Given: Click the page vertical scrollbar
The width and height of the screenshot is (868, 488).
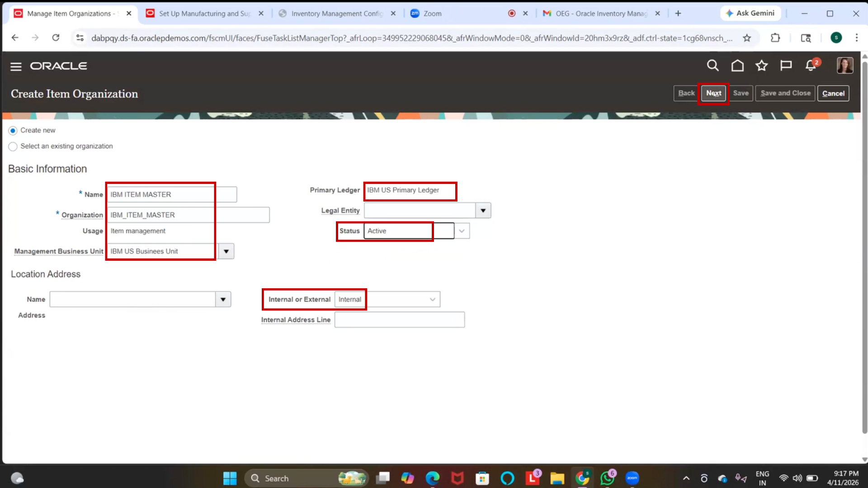Looking at the screenshot, I should tap(864, 248).
